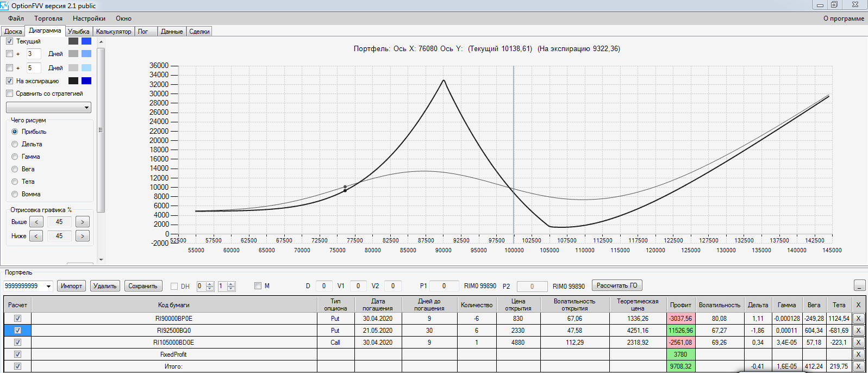Enable the +5 Дней line checkbox
This screenshot has height=373, width=868.
tap(9, 68)
